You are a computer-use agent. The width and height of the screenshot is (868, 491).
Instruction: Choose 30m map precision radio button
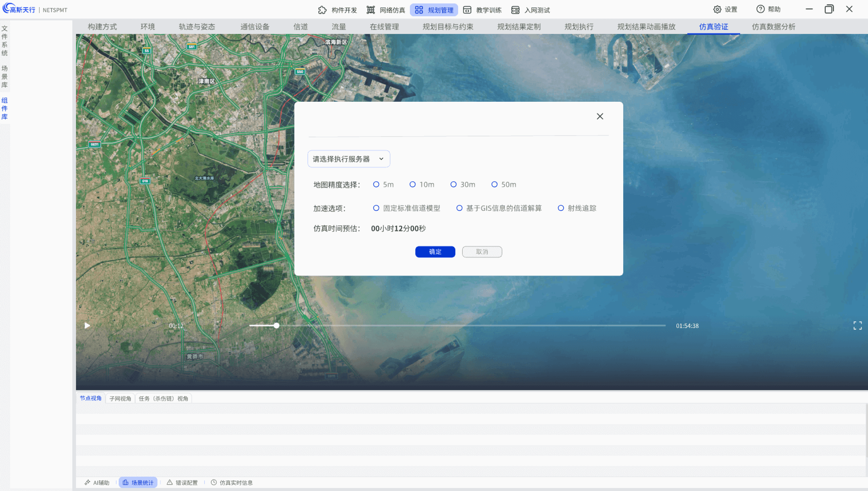(453, 184)
